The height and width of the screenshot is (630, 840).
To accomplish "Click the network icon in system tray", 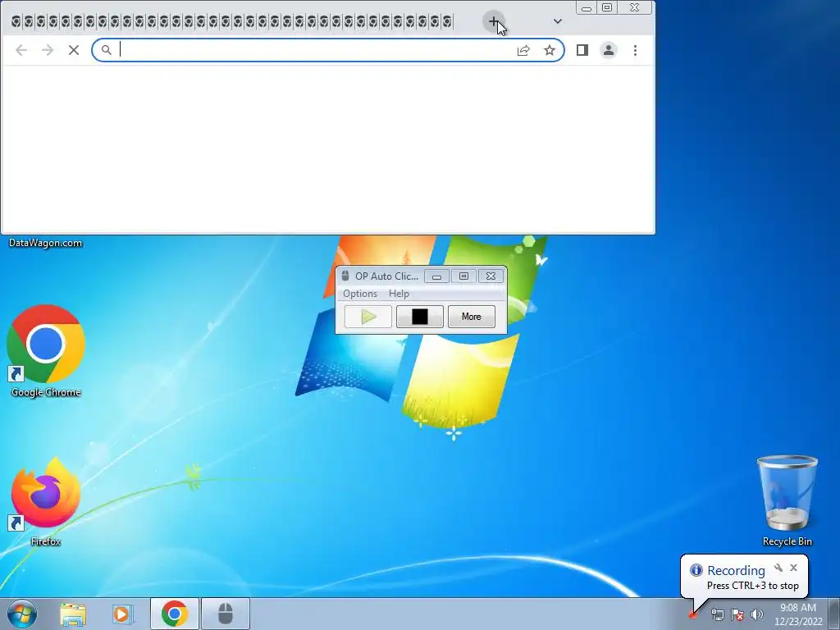I will [x=717, y=614].
